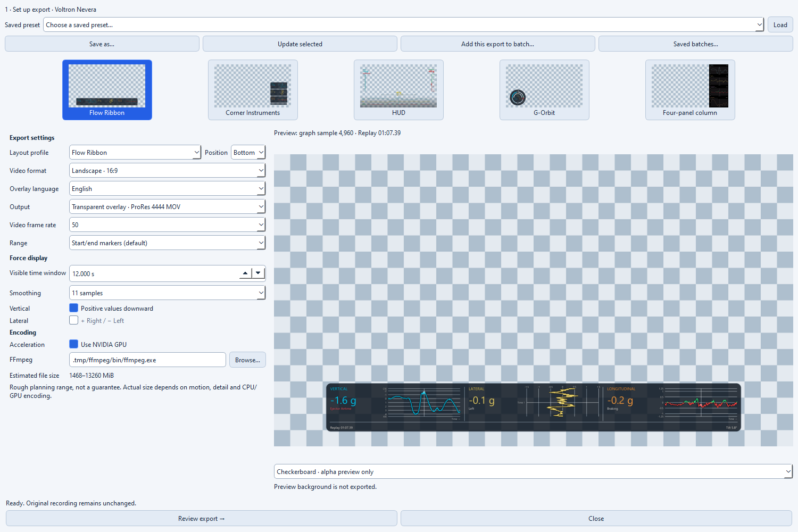Open the Layout profile dropdown

135,153
